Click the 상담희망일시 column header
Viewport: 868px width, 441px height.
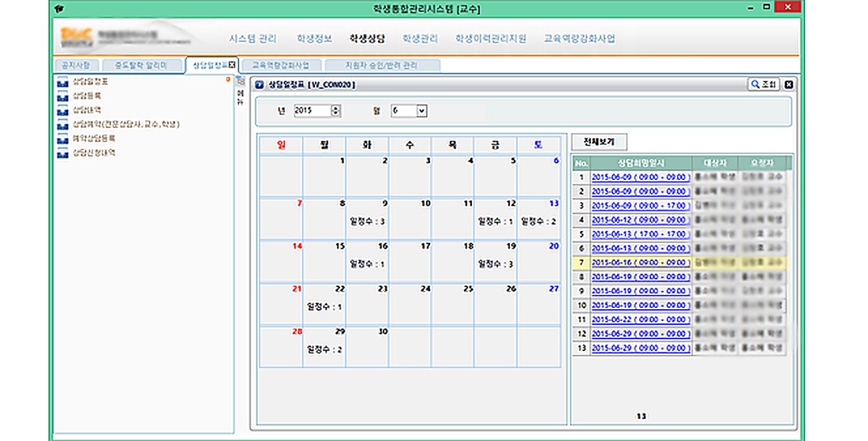(641, 163)
